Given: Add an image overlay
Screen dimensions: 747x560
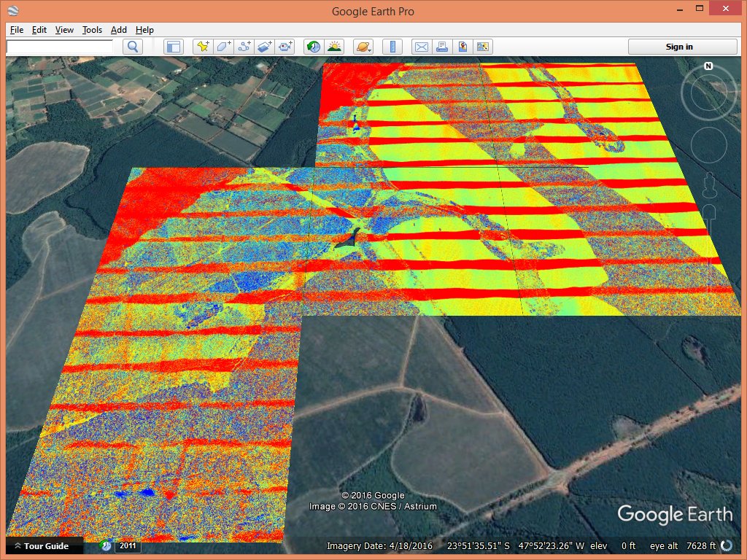Looking at the screenshot, I should pos(265,47).
